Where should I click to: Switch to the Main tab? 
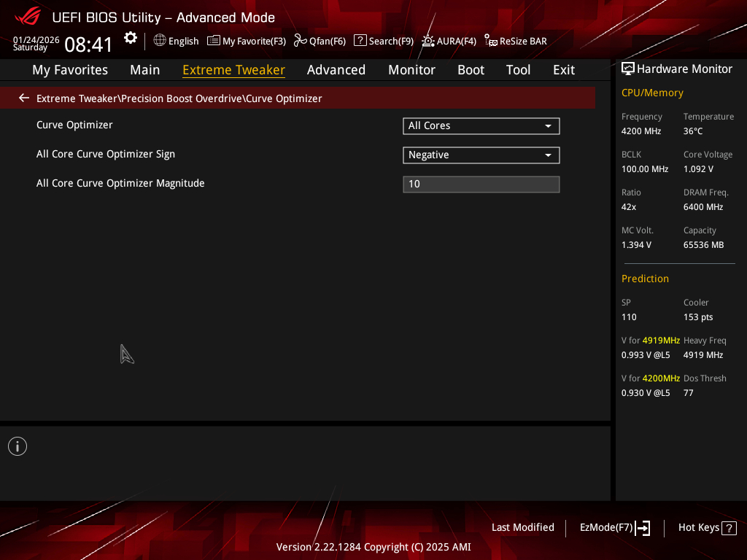[145, 70]
